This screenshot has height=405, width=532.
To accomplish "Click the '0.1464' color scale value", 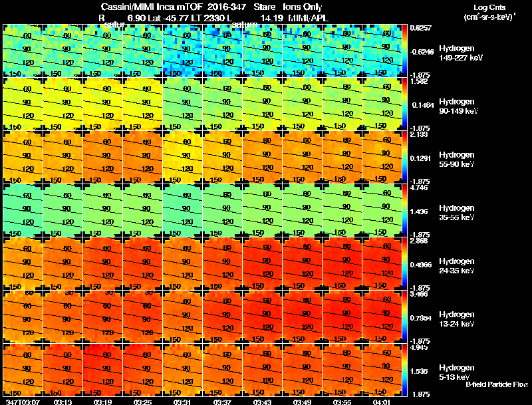I will click(x=423, y=105).
